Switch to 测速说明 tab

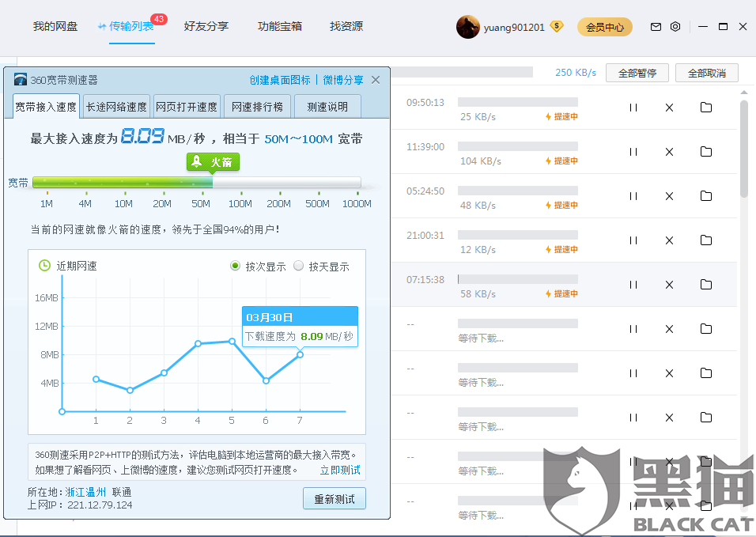(x=327, y=107)
